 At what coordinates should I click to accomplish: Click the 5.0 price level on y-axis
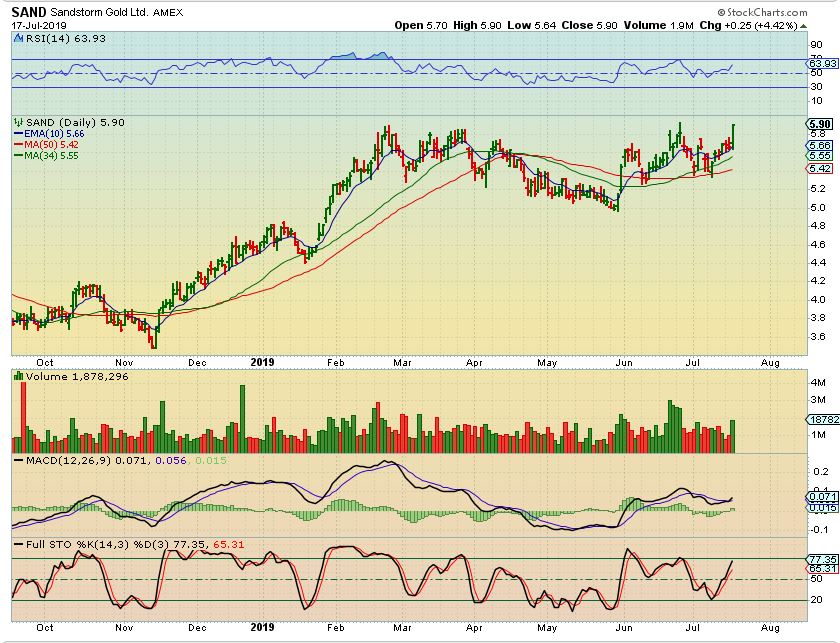(x=818, y=207)
